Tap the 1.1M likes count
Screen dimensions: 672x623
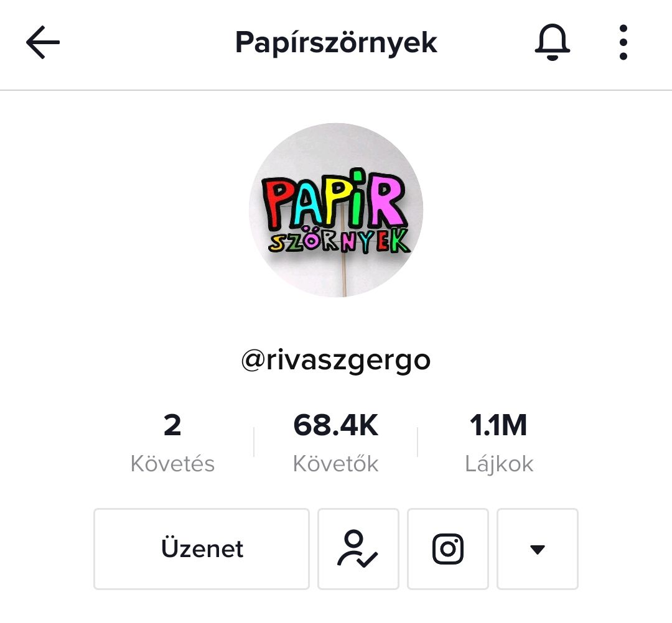click(498, 425)
